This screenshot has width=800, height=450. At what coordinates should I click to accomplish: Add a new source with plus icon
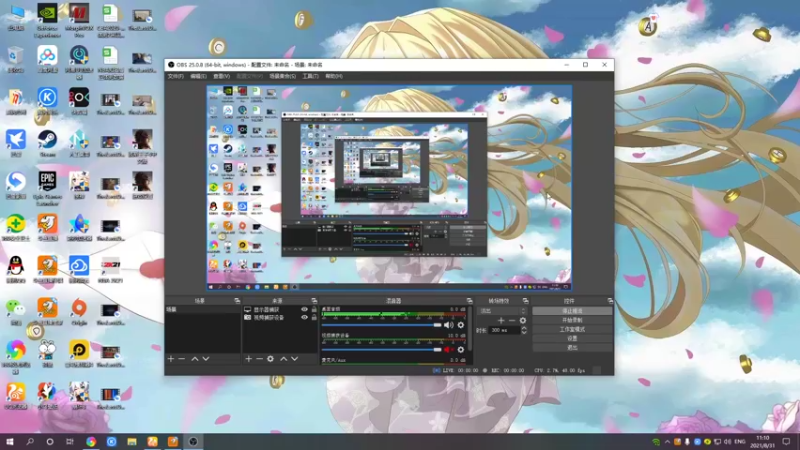point(248,359)
